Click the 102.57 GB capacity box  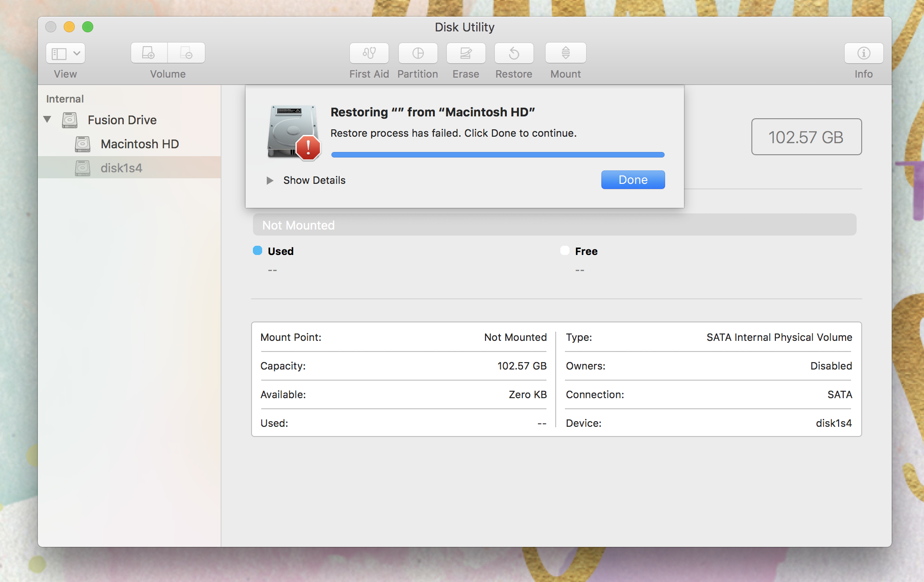point(806,137)
